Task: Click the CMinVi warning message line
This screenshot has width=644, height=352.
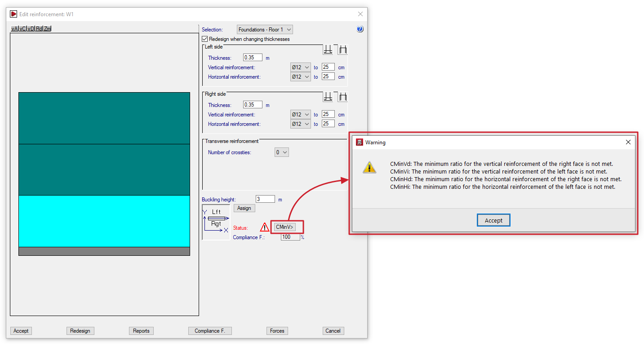Action: [x=499, y=172]
